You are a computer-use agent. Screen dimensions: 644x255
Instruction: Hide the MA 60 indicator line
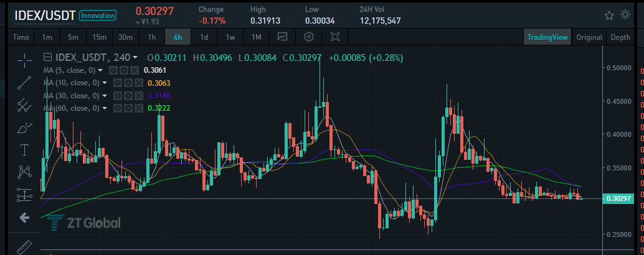click(118, 108)
